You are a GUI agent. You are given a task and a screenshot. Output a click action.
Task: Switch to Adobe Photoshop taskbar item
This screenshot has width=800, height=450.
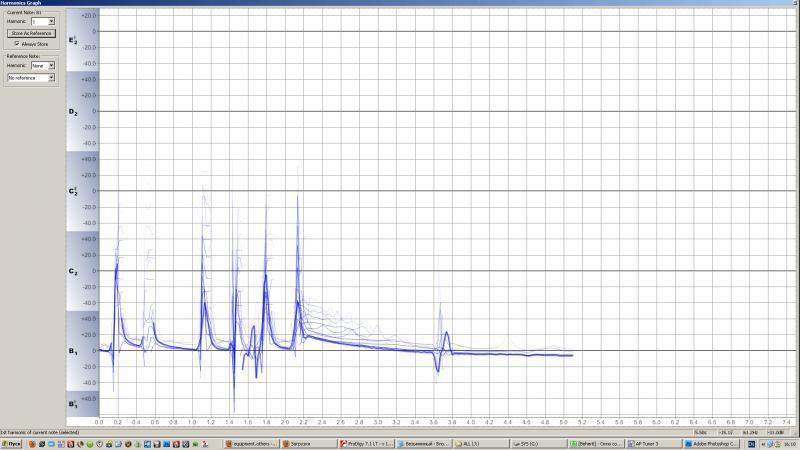710,442
